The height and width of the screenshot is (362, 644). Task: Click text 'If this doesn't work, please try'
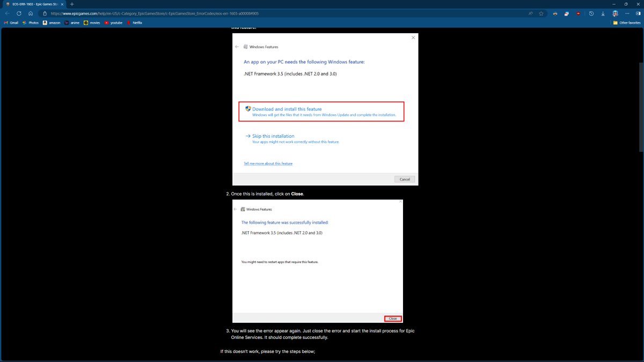[268, 351]
